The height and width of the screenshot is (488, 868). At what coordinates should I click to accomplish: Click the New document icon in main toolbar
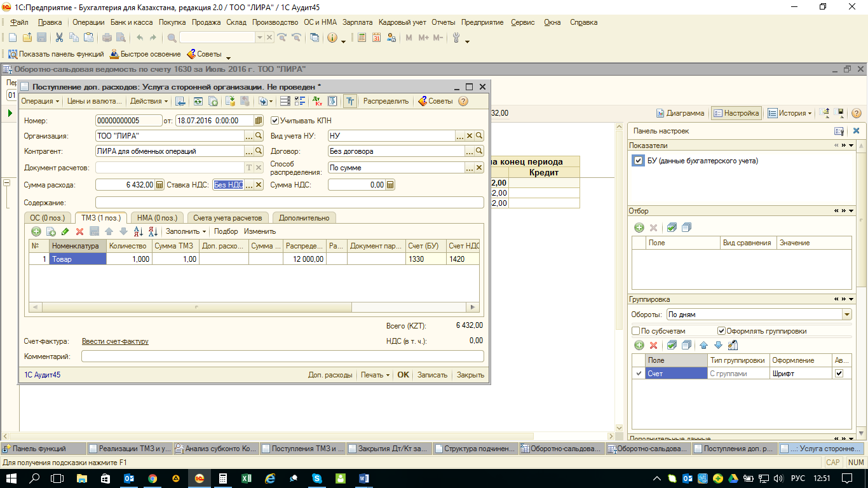(13, 37)
